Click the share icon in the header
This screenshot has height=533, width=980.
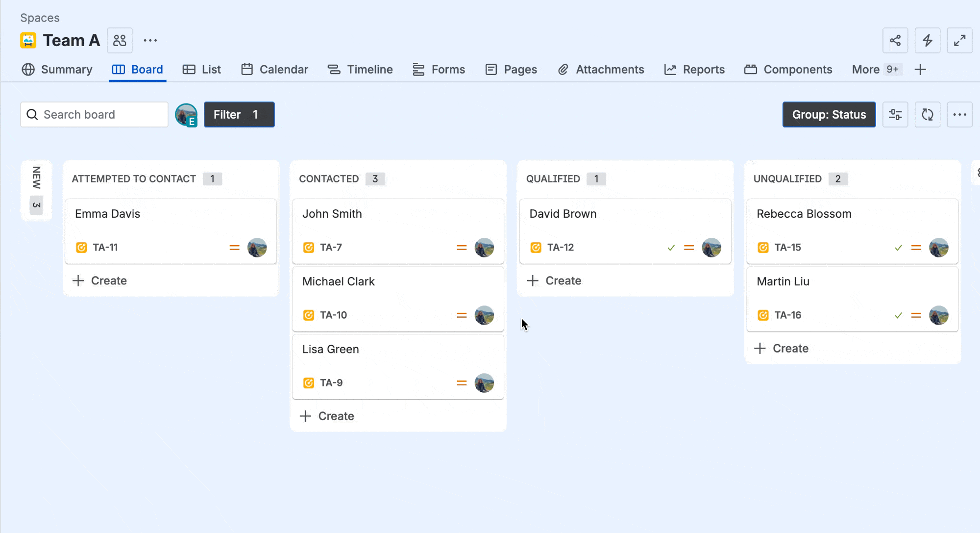point(895,40)
